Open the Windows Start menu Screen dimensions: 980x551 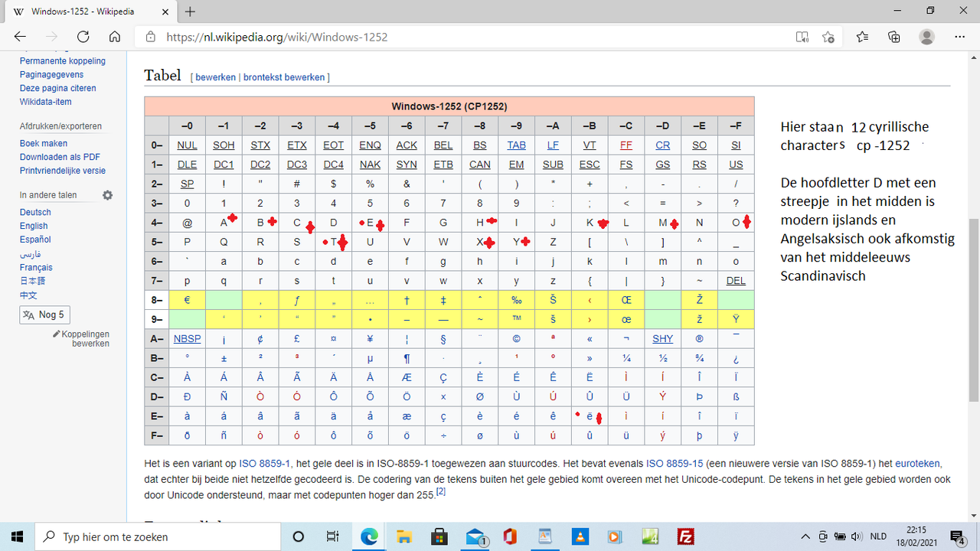(18, 536)
